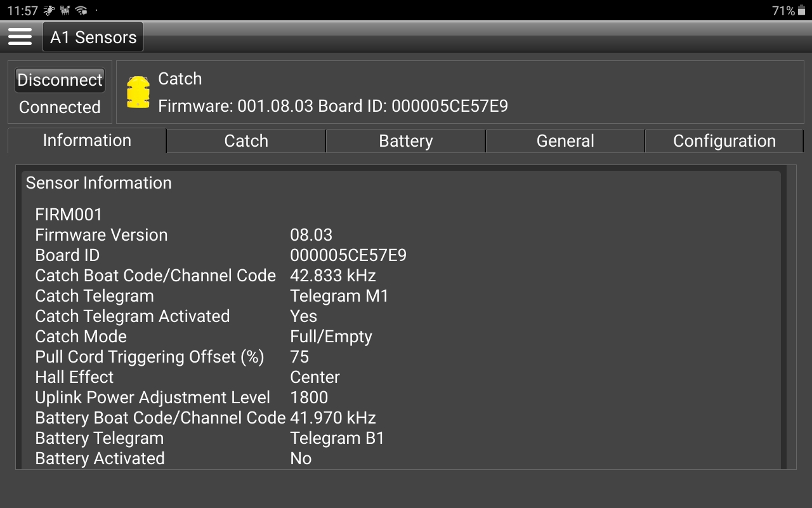Select the Uplink Power Adjustment Level row
The height and width of the screenshot is (508, 812).
click(x=152, y=398)
